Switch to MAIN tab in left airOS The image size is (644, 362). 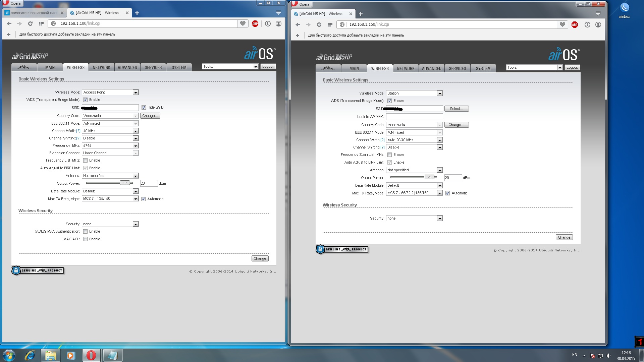(50, 67)
